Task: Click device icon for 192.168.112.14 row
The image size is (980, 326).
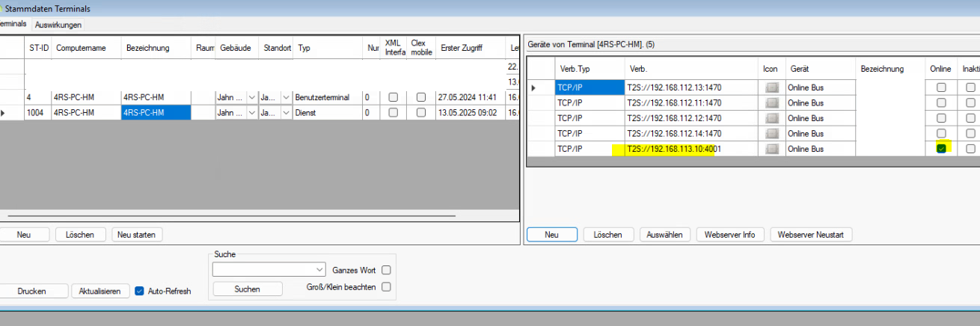Action: click(x=771, y=133)
